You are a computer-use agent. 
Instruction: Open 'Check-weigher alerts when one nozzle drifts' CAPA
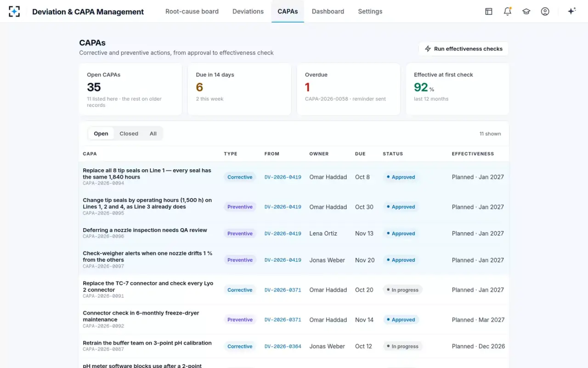pyautogui.click(x=147, y=256)
